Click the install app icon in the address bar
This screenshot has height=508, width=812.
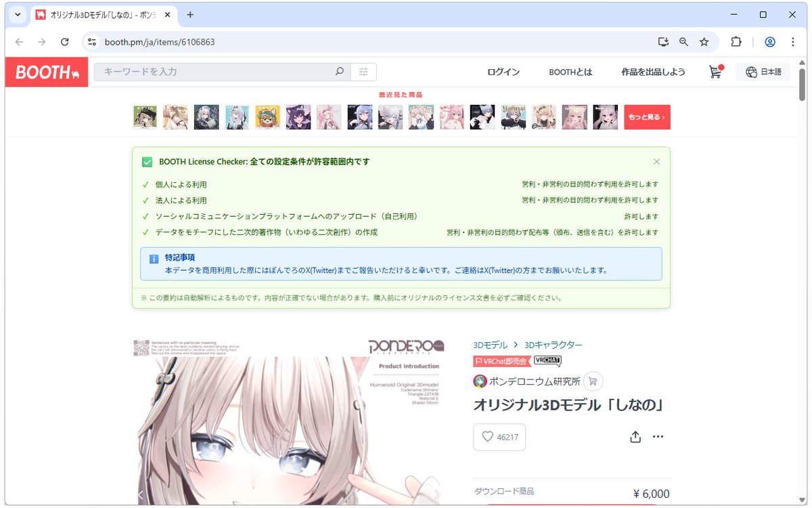point(663,42)
